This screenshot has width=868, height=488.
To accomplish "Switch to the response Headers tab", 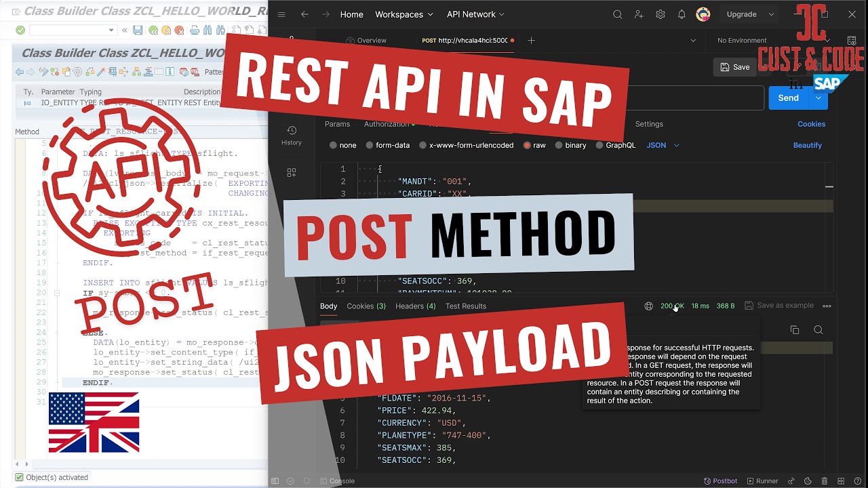I will (x=416, y=306).
